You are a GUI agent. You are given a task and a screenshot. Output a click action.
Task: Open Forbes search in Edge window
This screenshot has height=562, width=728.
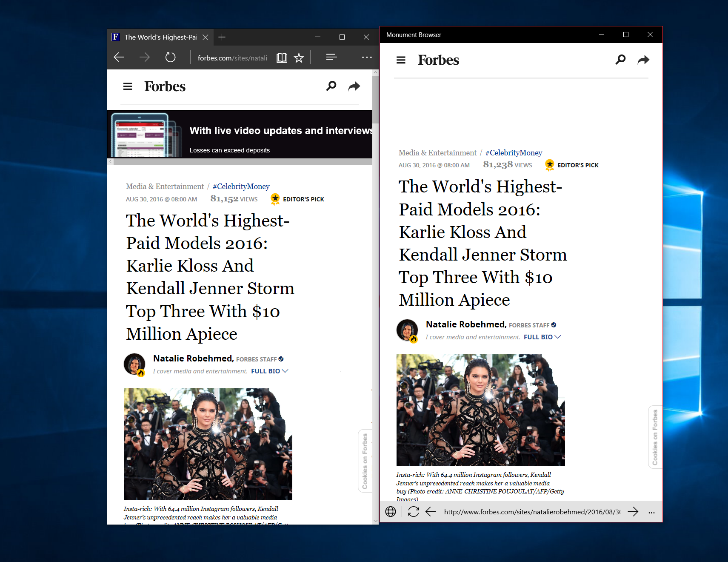331,86
